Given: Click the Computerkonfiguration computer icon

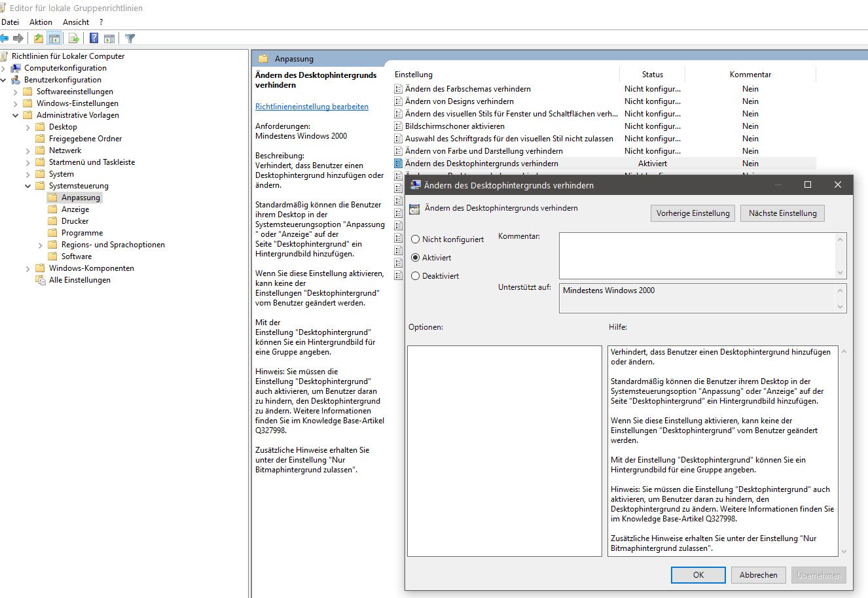Looking at the screenshot, I should [16, 68].
